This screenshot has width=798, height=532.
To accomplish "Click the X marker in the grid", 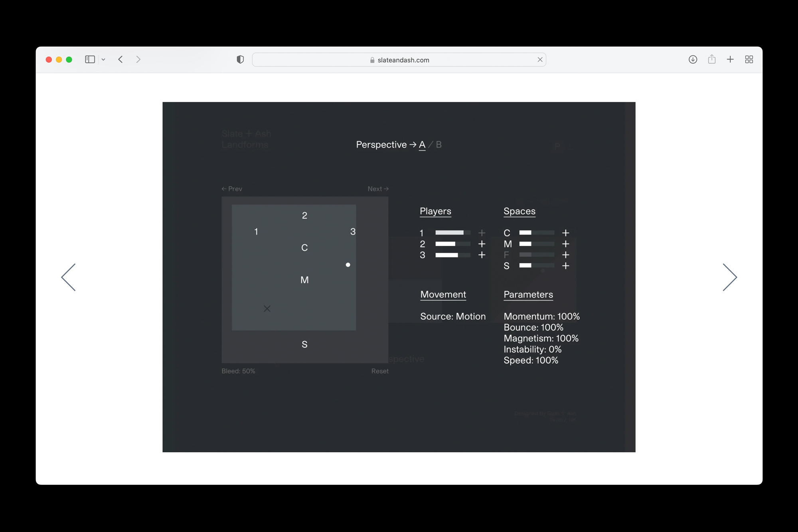I will [267, 309].
